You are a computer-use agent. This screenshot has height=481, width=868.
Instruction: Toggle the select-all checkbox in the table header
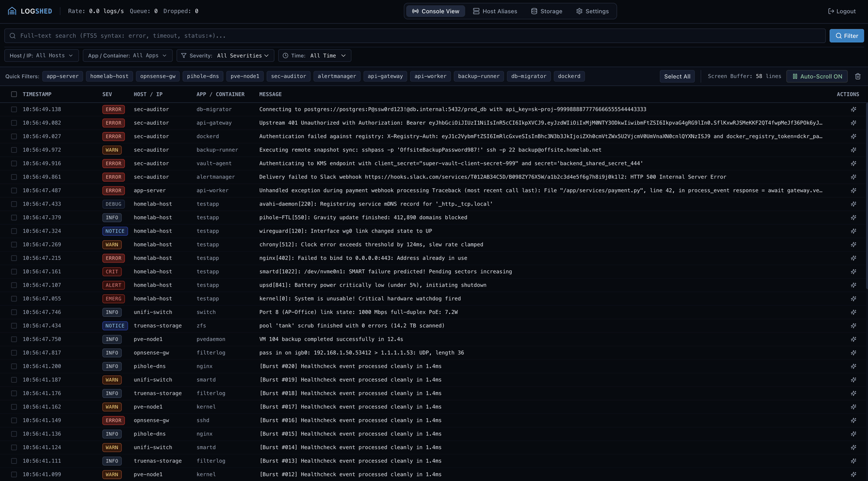coord(14,94)
